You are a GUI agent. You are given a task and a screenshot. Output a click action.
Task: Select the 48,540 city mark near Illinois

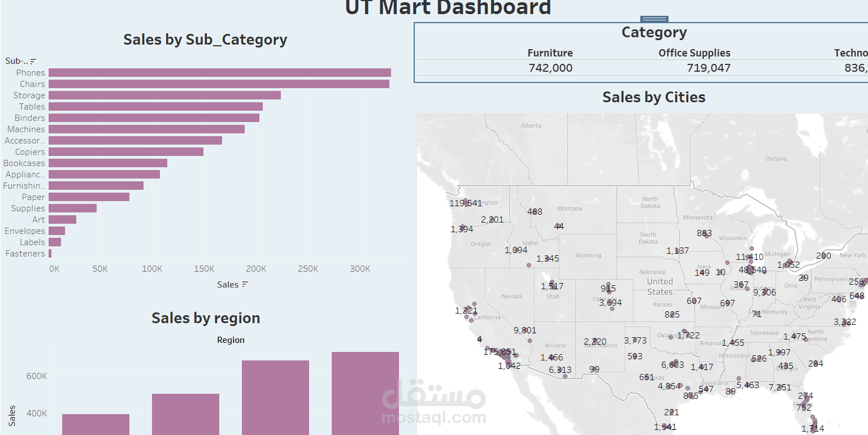752,270
